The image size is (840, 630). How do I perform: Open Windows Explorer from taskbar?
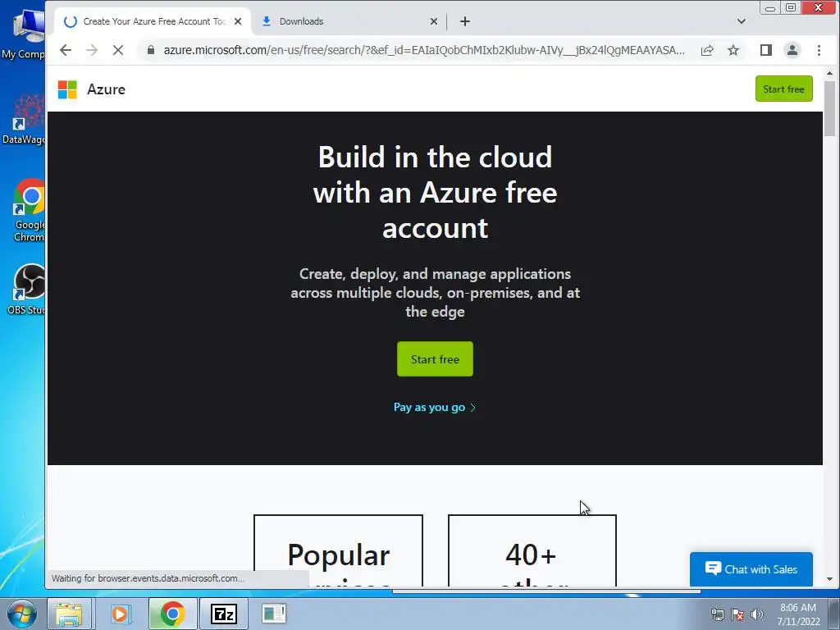tap(69, 614)
